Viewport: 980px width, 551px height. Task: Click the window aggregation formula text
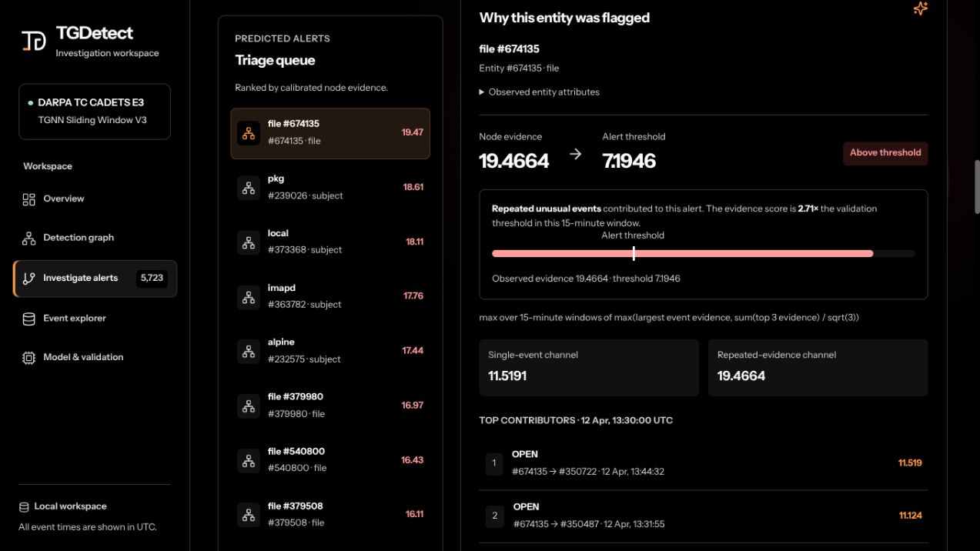point(668,318)
